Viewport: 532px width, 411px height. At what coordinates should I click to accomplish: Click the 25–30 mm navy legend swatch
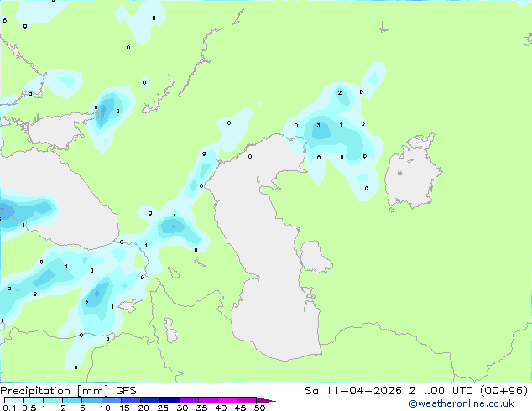(x=169, y=400)
